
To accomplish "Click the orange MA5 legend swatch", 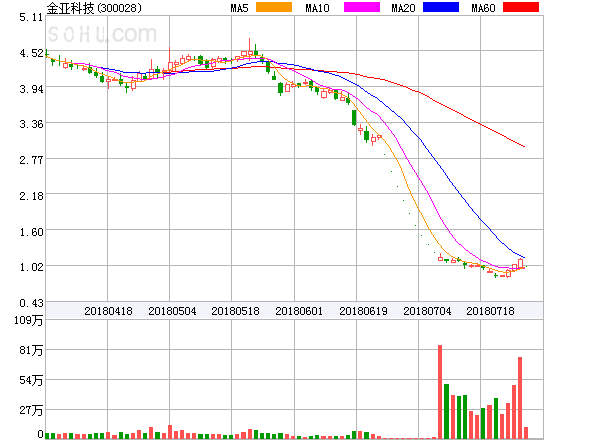I will point(274,7).
